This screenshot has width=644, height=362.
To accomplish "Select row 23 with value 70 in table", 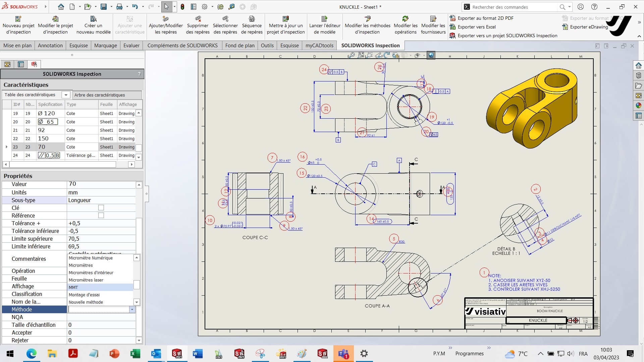I will tap(71, 147).
